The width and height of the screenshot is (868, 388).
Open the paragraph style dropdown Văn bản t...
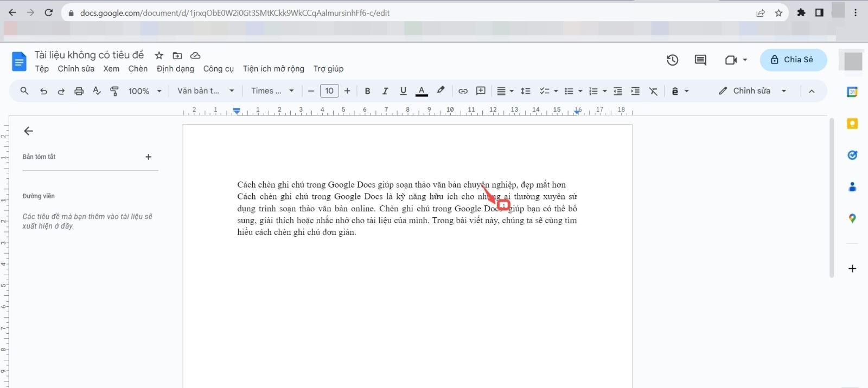(x=206, y=91)
